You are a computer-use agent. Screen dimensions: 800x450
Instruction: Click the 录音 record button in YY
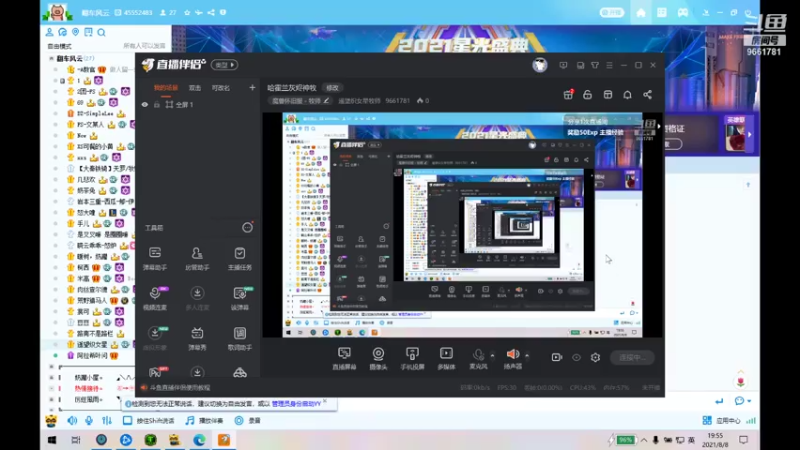[x=247, y=420]
